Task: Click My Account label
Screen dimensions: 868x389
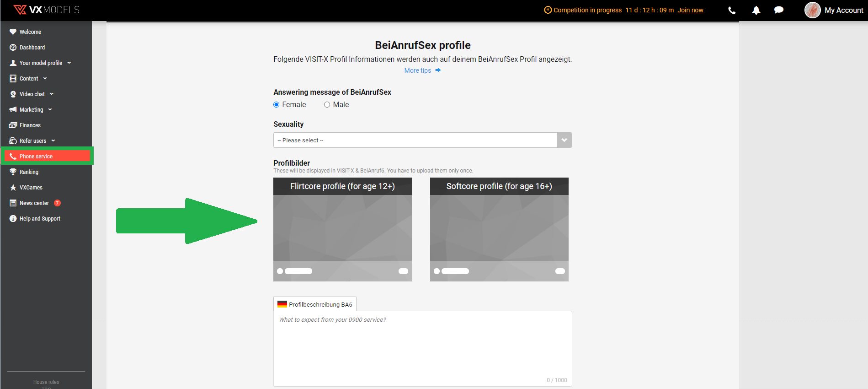Action: tap(844, 10)
